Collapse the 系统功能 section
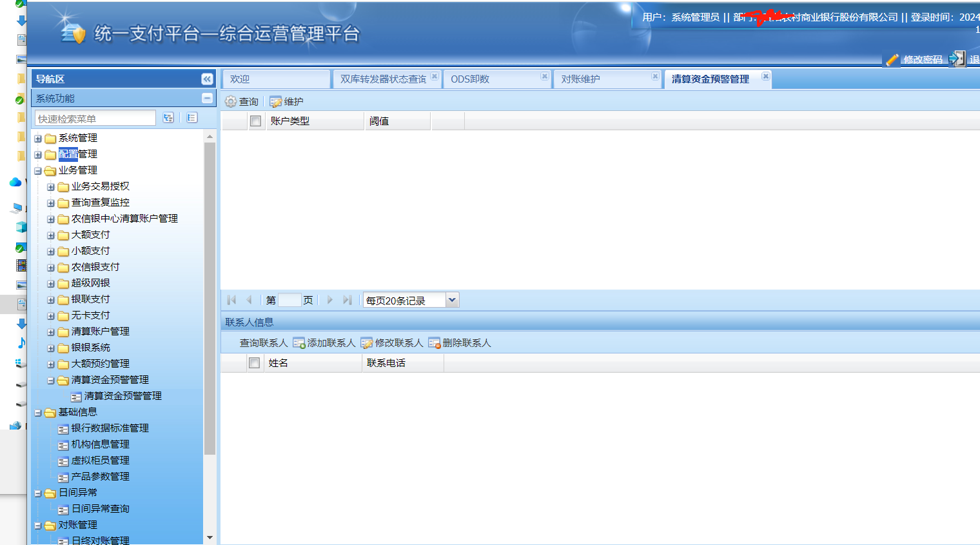980x545 pixels. point(207,98)
